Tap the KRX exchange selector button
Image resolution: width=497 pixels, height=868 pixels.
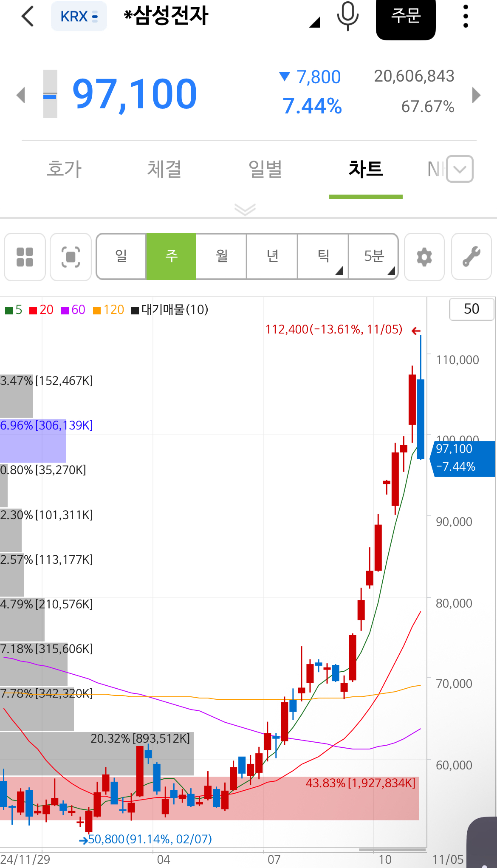79,17
